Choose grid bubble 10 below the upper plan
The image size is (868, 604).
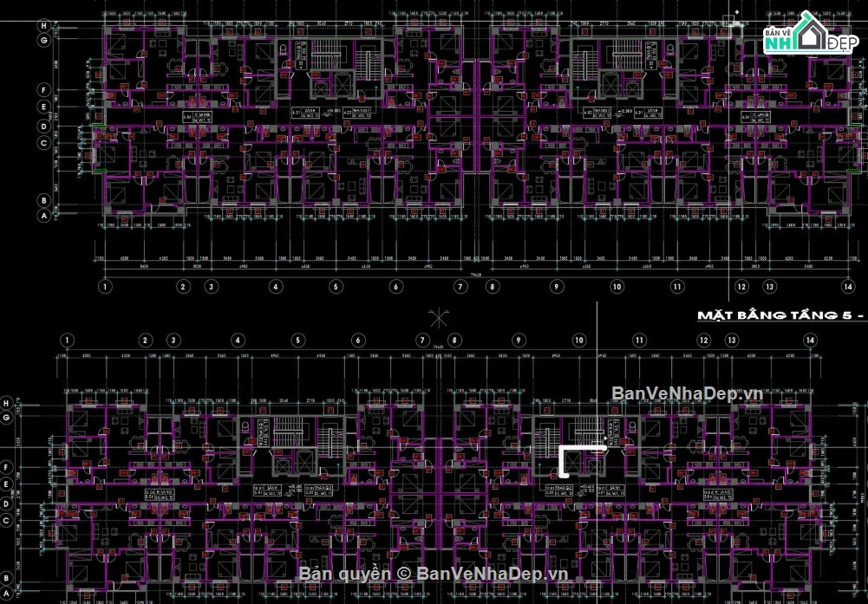pos(617,287)
